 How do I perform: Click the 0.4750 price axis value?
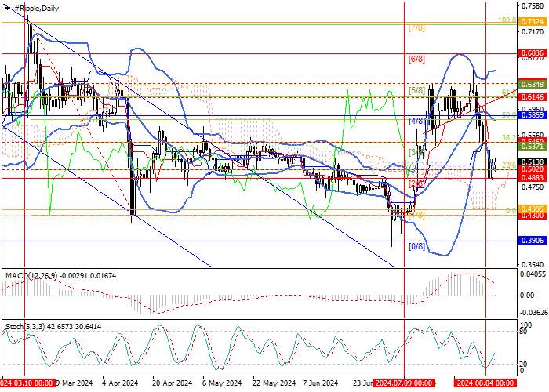(x=533, y=187)
